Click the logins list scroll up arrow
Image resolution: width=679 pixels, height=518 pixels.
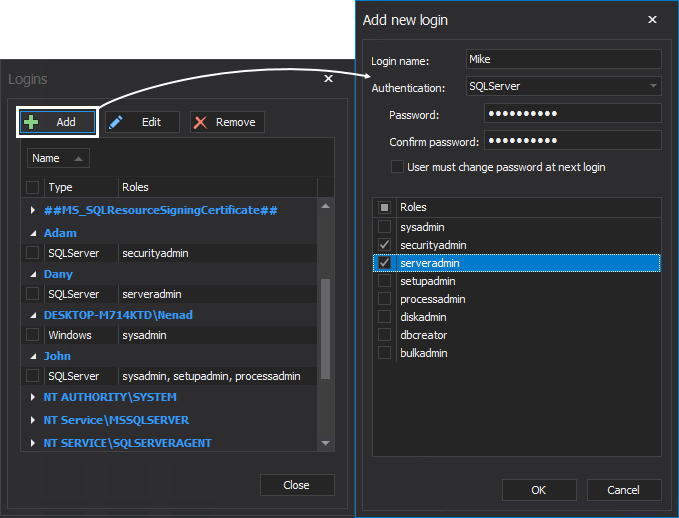tap(326, 206)
